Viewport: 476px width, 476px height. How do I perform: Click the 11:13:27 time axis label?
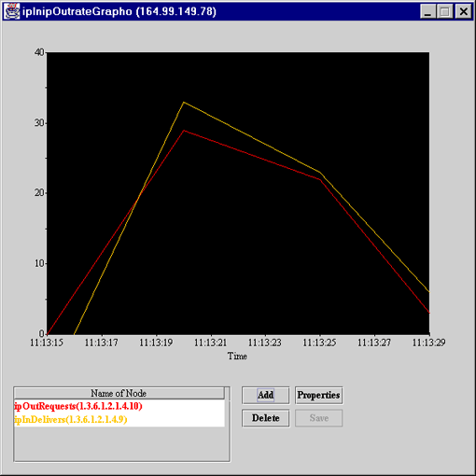click(x=374, y=343)
